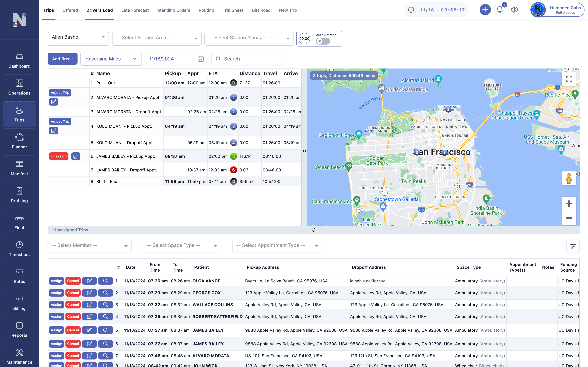Open the Trip Sheet tab

[x=233, y=10]
